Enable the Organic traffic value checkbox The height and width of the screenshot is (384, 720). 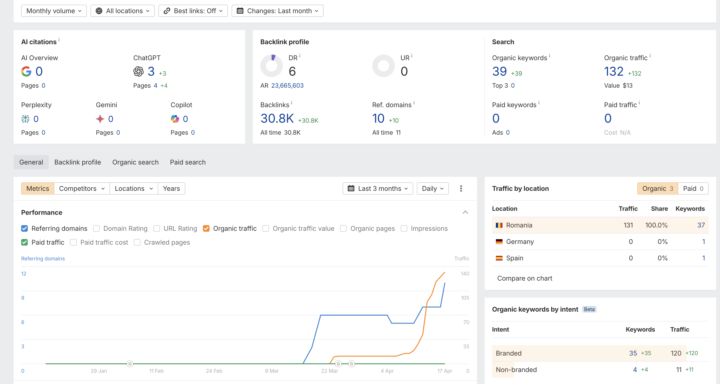(265, 228)
